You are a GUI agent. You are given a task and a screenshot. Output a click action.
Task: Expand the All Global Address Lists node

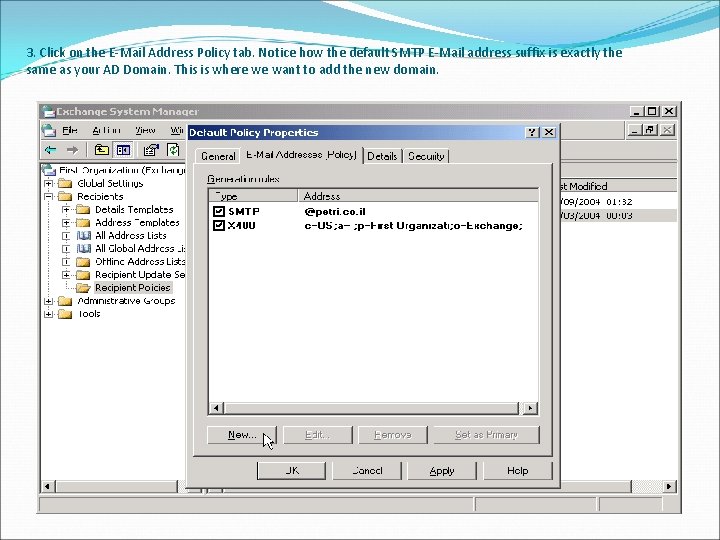click(x=66, y=248)
